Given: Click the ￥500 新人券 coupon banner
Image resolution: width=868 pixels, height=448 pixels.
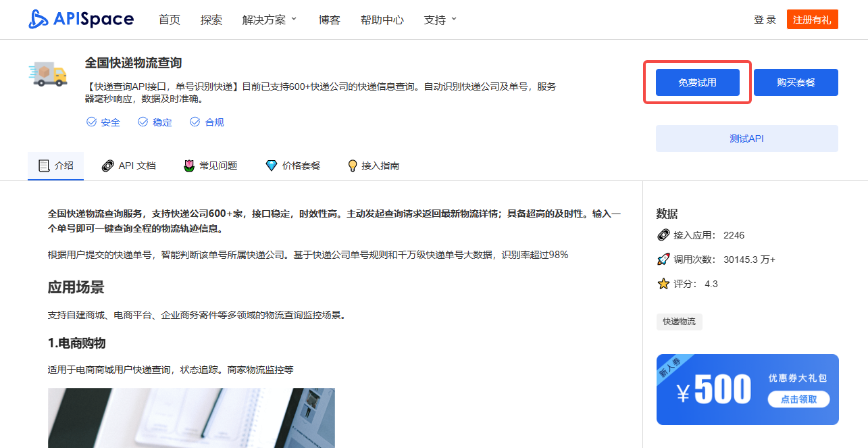Looking at the screenshot, I should (748, 389).
